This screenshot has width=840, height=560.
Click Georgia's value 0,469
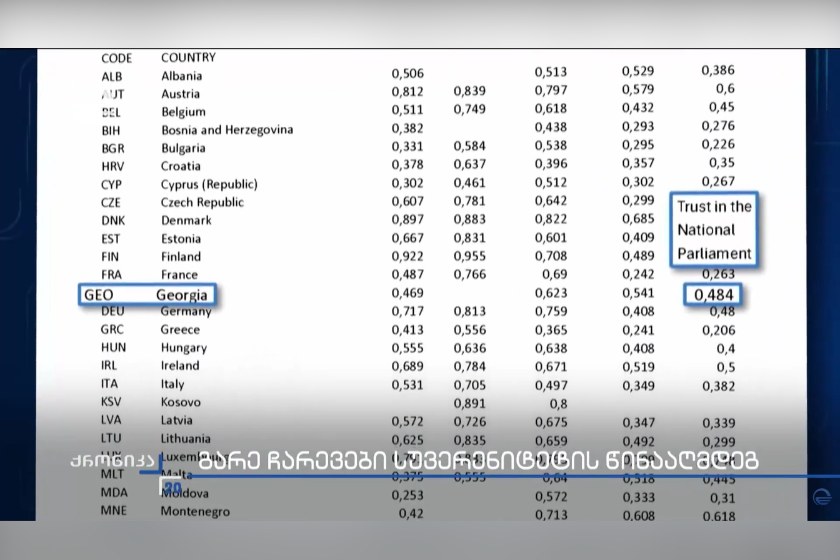coord(407,294)
